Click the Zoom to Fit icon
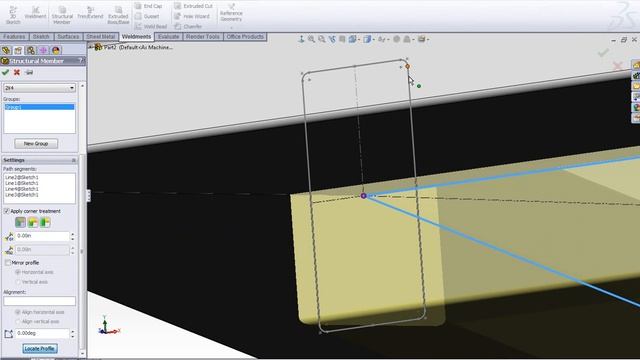 (x=311, y=39)
